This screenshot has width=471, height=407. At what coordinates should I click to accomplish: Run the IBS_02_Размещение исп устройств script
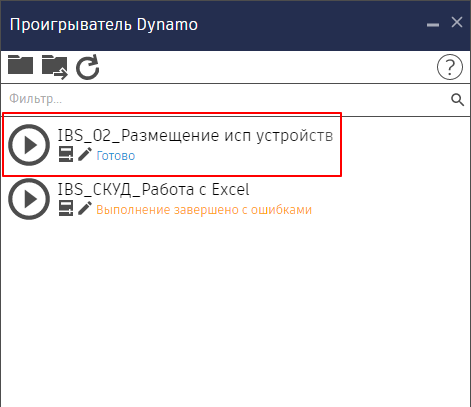click(29, 145)
